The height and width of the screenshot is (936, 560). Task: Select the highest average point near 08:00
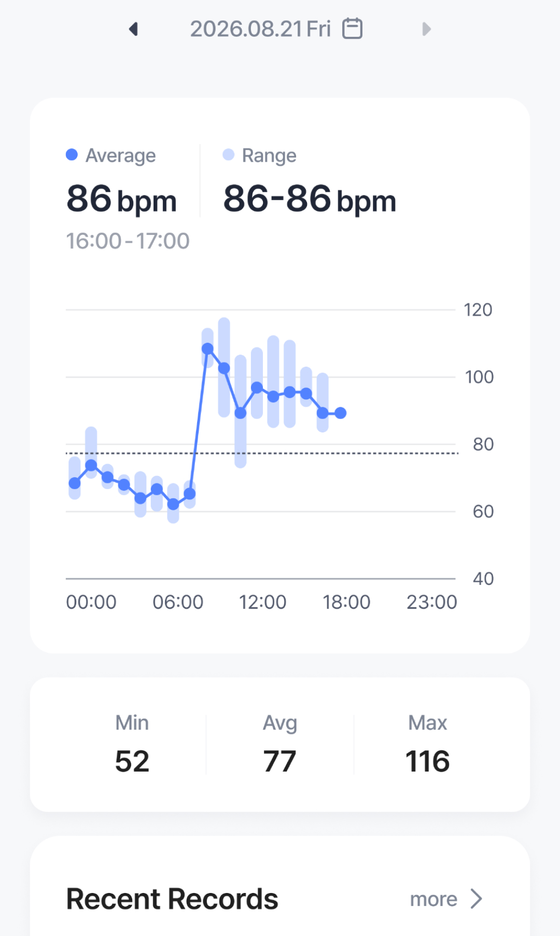click(207, 348)
